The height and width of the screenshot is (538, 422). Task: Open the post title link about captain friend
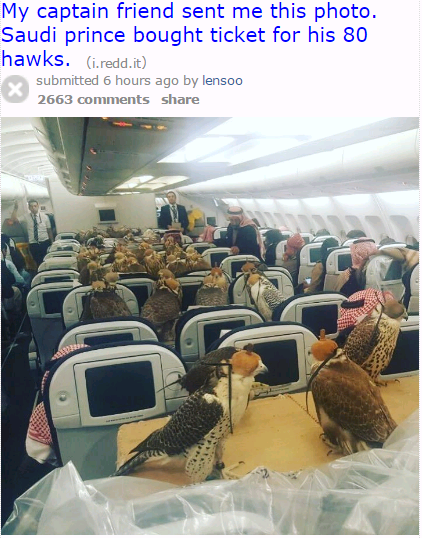click(x=189, y=35)
